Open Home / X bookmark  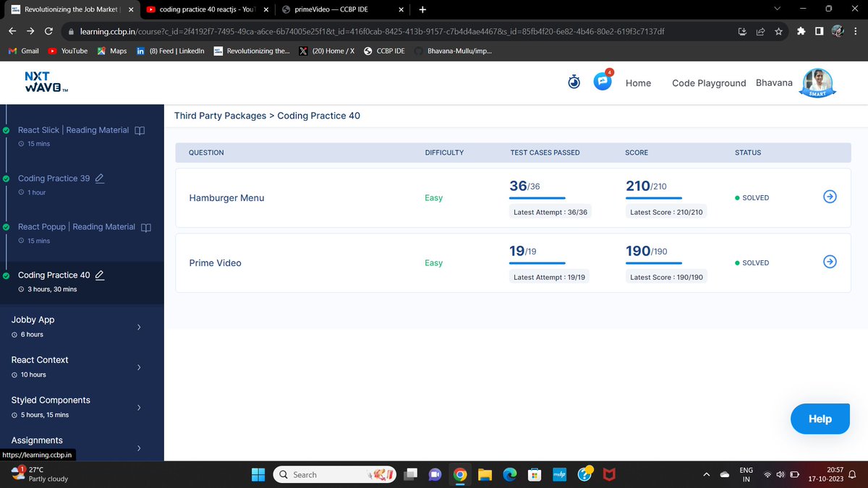click(327, 51)
